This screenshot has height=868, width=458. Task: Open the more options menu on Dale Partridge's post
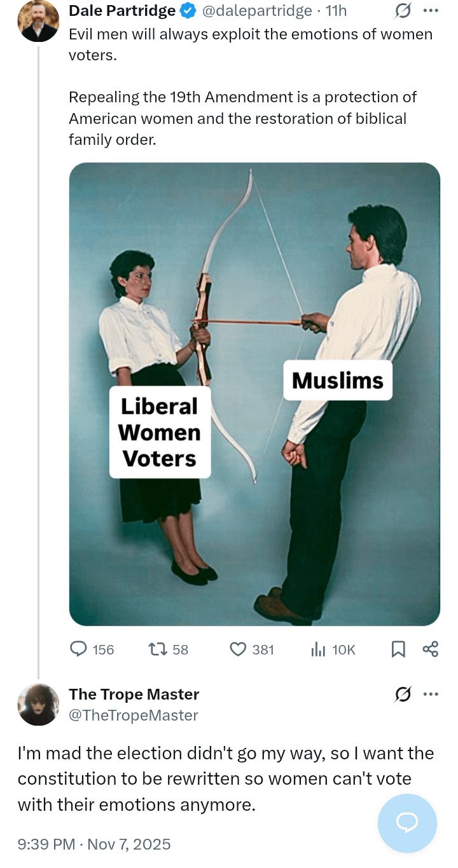pyautogui.click(x=431, y=11)
